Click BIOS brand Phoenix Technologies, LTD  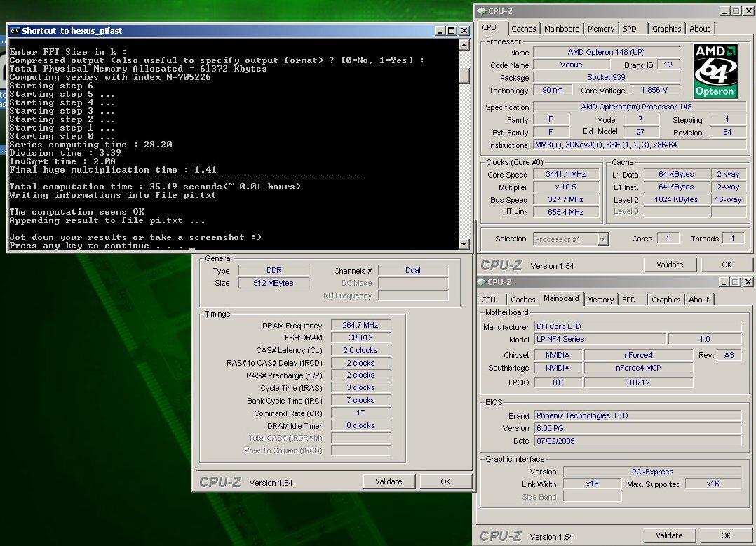point(638,415)
